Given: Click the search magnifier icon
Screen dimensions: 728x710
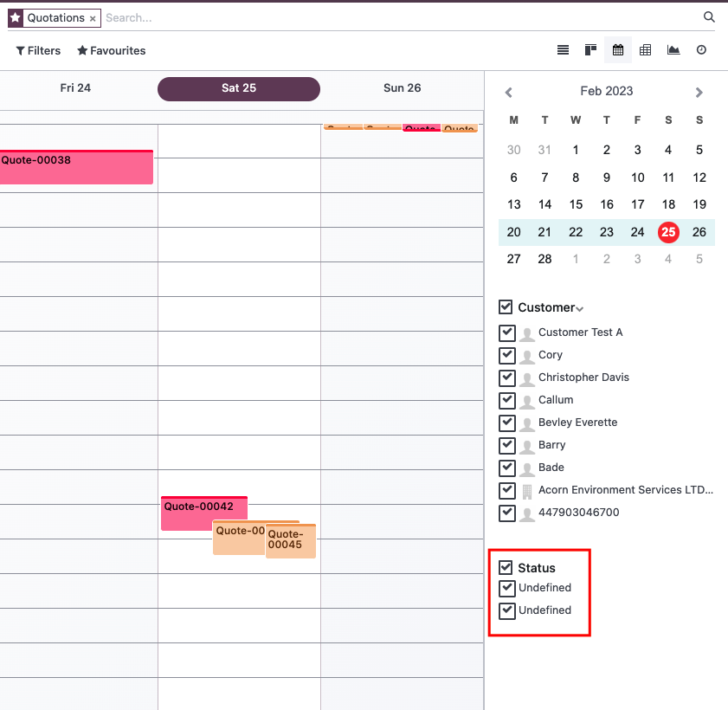Looking at the screenshot, I should 709,17.
